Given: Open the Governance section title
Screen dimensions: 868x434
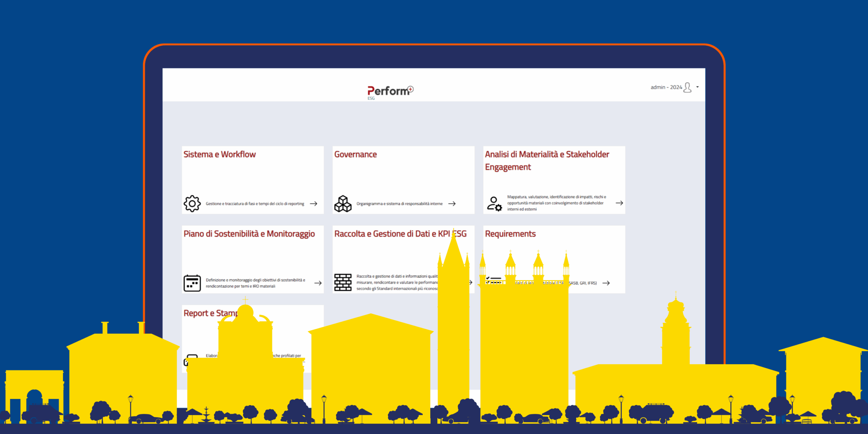Looking at the screenshot, I should point(355,154).
